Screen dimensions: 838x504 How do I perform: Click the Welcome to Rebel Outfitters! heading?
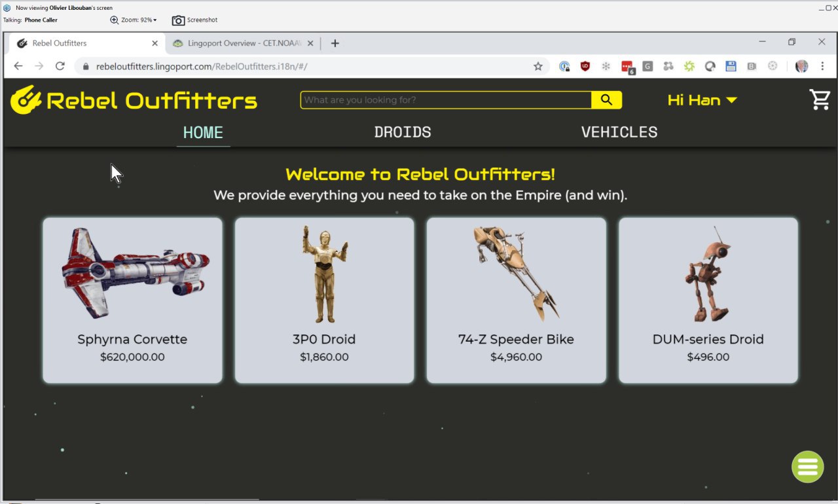coord(420,175)
